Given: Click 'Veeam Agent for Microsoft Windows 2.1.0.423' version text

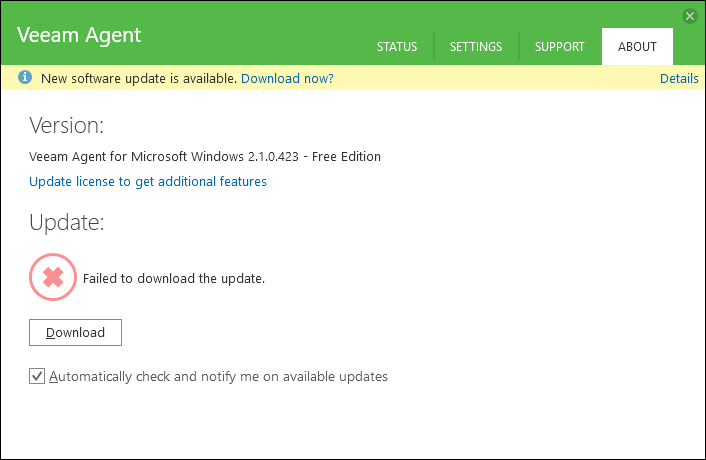Looking at the screenshot, I should coord(164,157).
